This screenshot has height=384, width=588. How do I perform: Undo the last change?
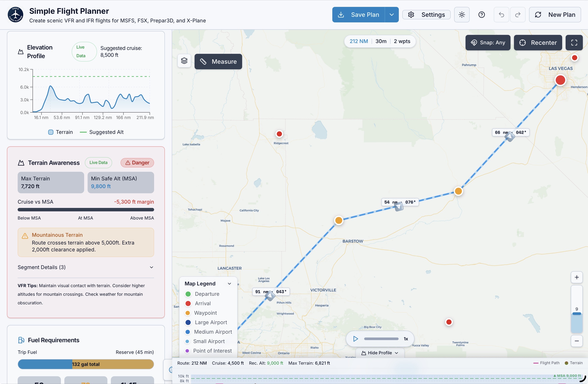coord(501,15)
